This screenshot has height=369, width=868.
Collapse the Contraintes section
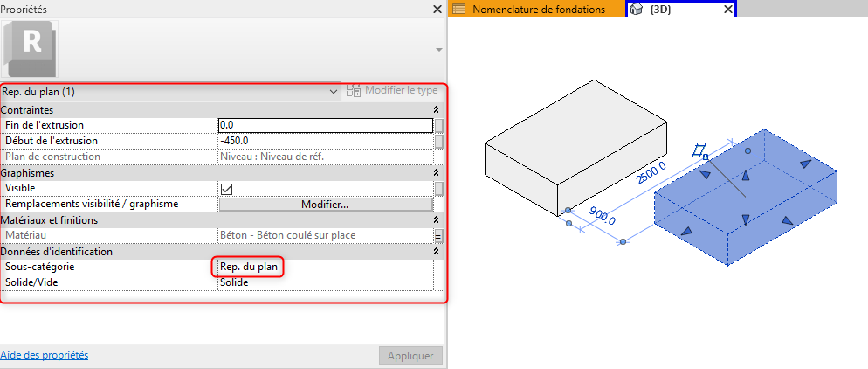click(x=437, y=109)
